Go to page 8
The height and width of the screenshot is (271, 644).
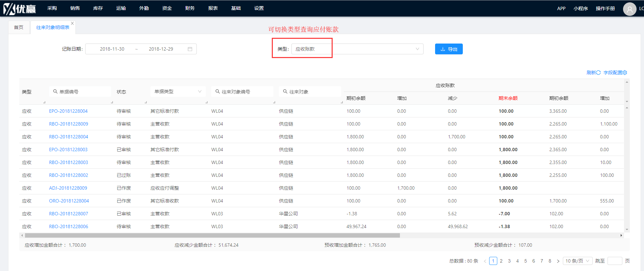tap(550, 261)
